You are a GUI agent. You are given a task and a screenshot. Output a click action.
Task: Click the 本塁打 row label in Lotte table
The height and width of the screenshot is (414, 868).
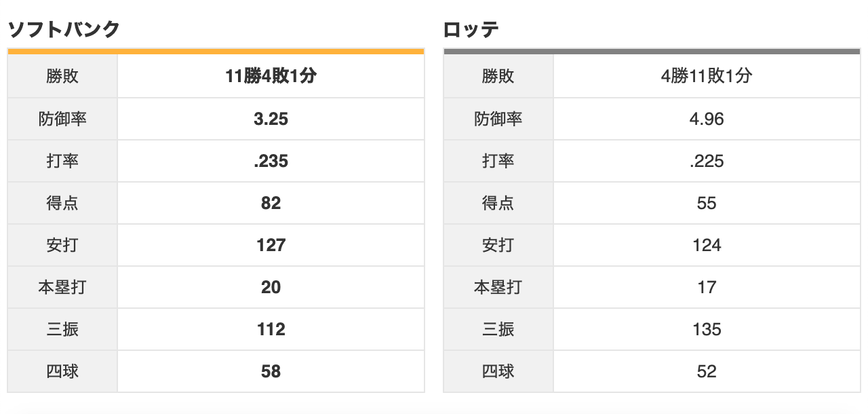[498, 287]
